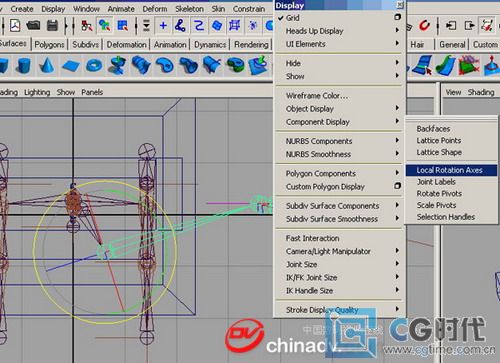Switch to the Hair shelf tab
Viewport: 500px width, 363px height.
pos(417,45)
